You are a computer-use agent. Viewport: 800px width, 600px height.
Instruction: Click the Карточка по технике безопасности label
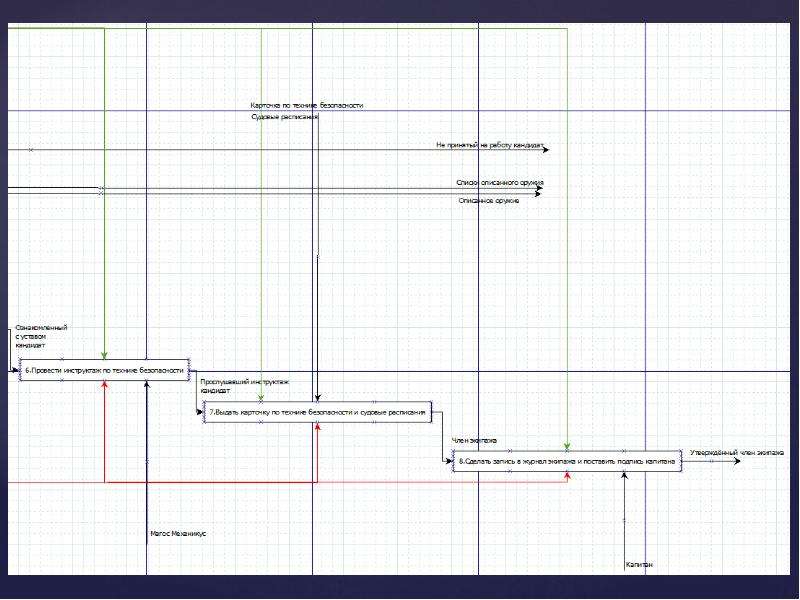click(307, 105)
